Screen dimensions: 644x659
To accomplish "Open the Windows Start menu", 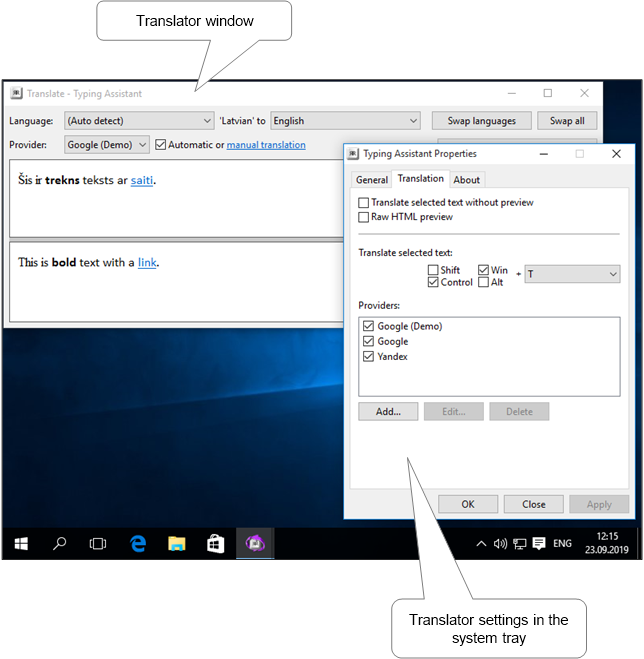I will (21, 543).
